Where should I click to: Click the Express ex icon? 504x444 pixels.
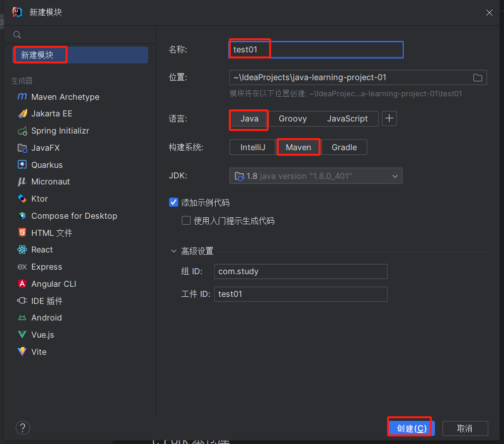[22, 267]
